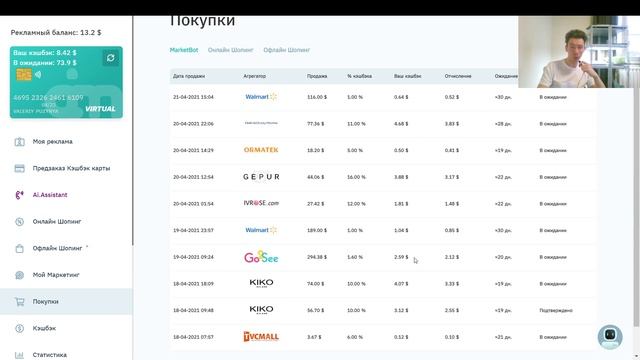640x360 pixels.
Task: Click the sale amount 294.38 $
Action: 317,257
